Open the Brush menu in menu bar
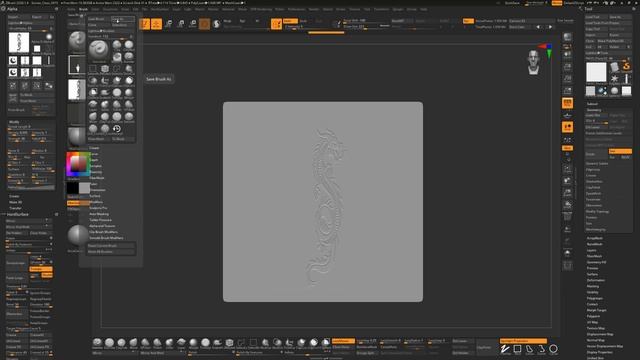640x360 pixels. [83, 9]
